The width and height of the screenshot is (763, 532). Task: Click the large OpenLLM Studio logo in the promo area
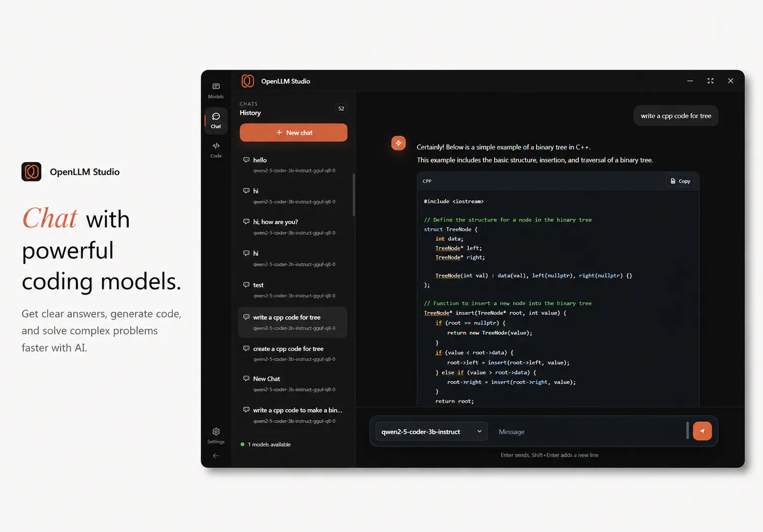click(x=32, y=172)
